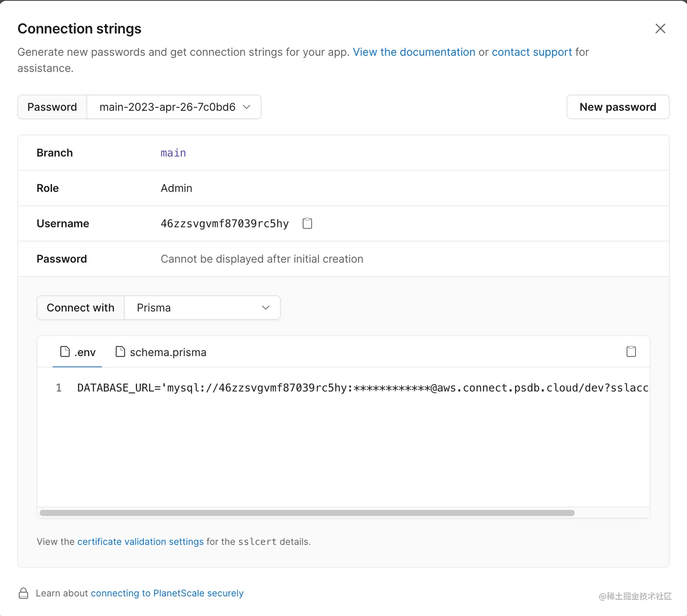Screen dimensions: 687x616
Task: Open certificate validation settings link
Action: click(x=140, y=541)
